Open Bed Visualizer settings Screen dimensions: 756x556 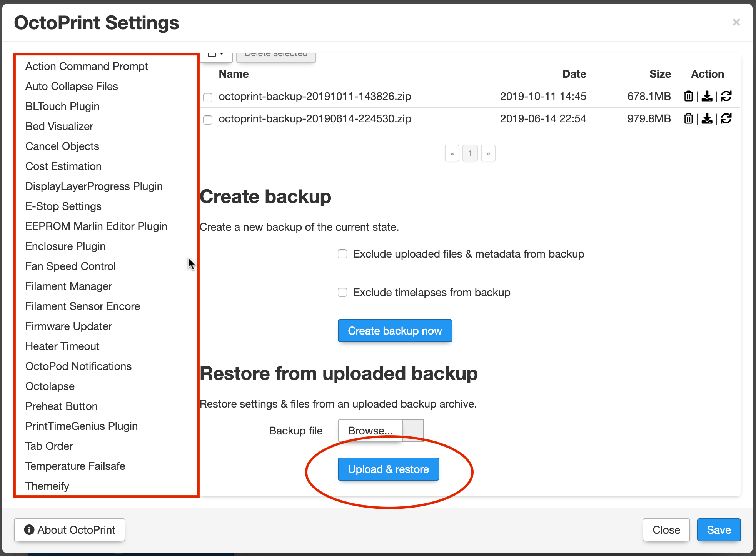pyautogui.click(x=59, y=126)
